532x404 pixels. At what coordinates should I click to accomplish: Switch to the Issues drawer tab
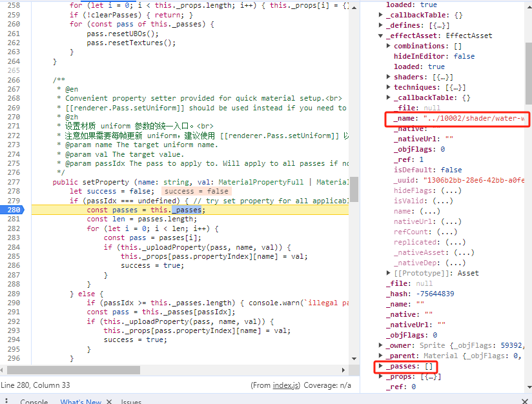(131, 401)
